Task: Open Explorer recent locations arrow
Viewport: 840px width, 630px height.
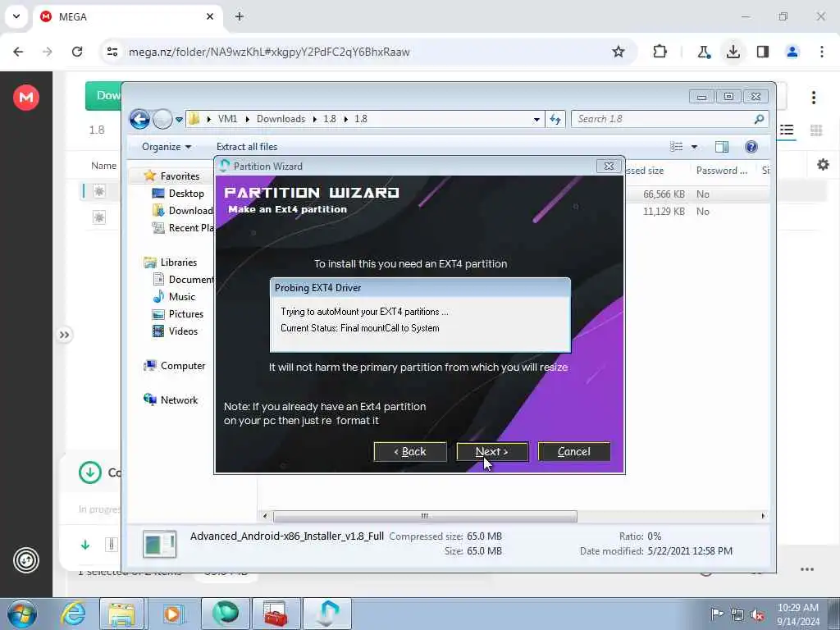Action: click(x=179, y=119)
